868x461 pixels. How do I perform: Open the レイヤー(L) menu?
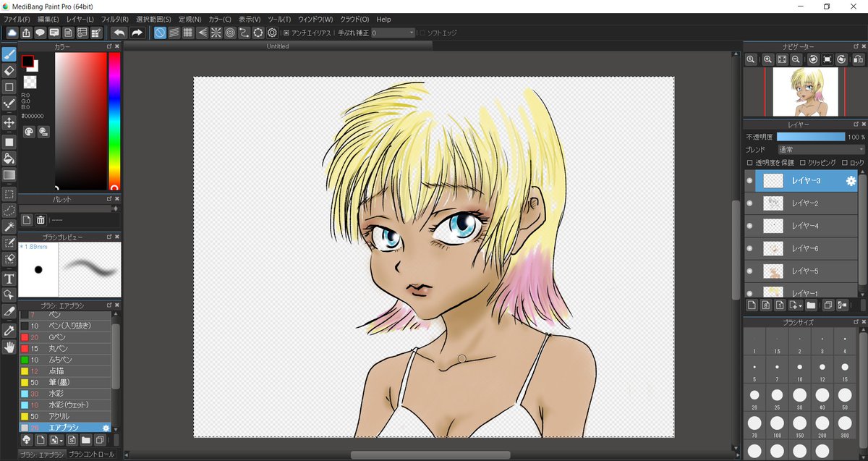pyautogui.click(x=80, y=19)
